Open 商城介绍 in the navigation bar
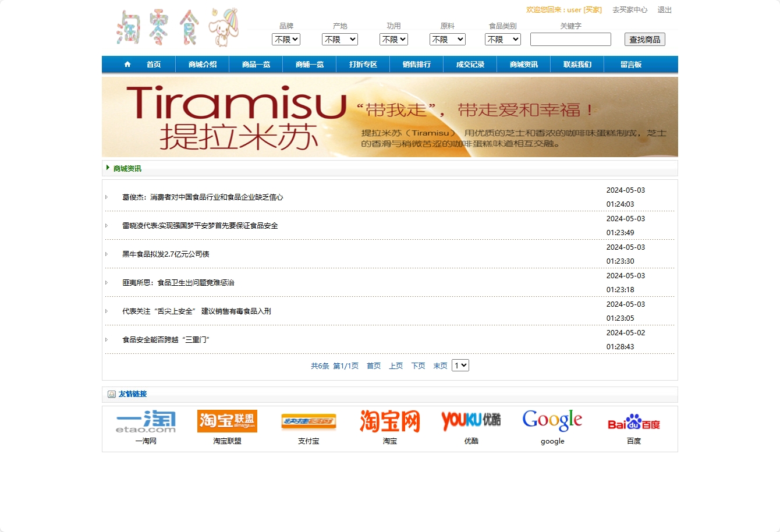Screen dimensions: 780x532 (203, 65)
